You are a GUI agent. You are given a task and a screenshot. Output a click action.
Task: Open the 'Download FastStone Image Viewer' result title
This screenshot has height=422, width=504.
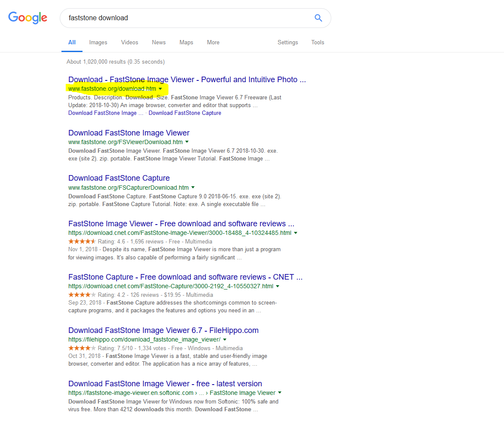[129, 133]
